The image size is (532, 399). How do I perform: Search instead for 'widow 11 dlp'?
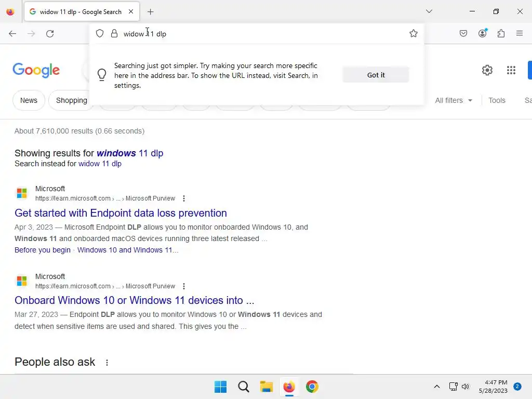pyautogui.click(x=100, y=164)
